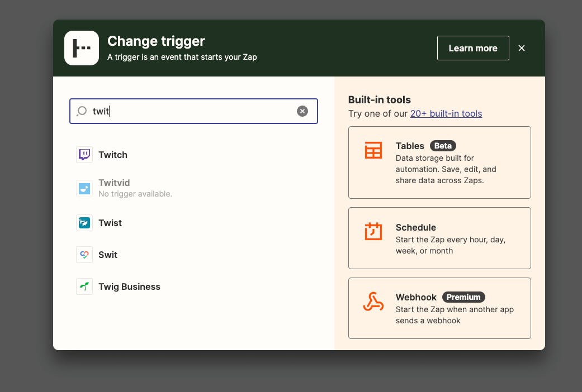Follow the 20+ built-in tools link
The width and height of the screenshot is (582, 392).
(446, 113)
